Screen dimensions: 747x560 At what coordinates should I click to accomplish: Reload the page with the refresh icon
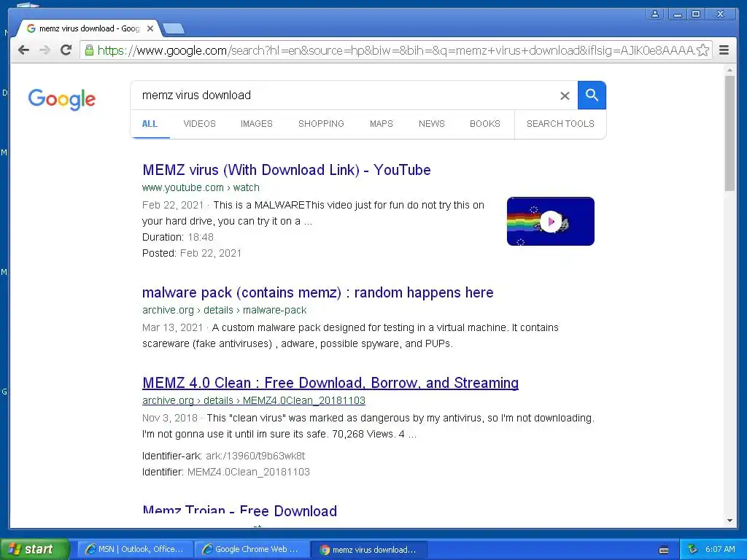pyautogui.click(x=66, y=50)
